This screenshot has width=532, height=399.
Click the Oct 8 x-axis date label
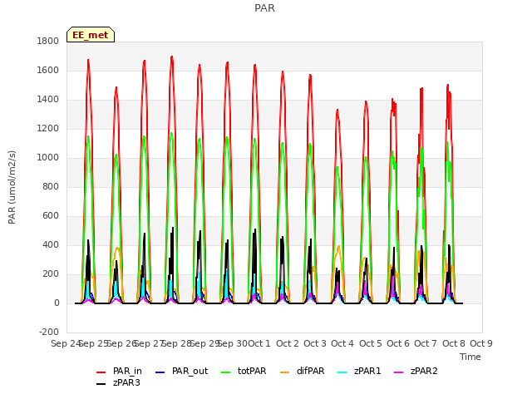click(x=454, y=343)
